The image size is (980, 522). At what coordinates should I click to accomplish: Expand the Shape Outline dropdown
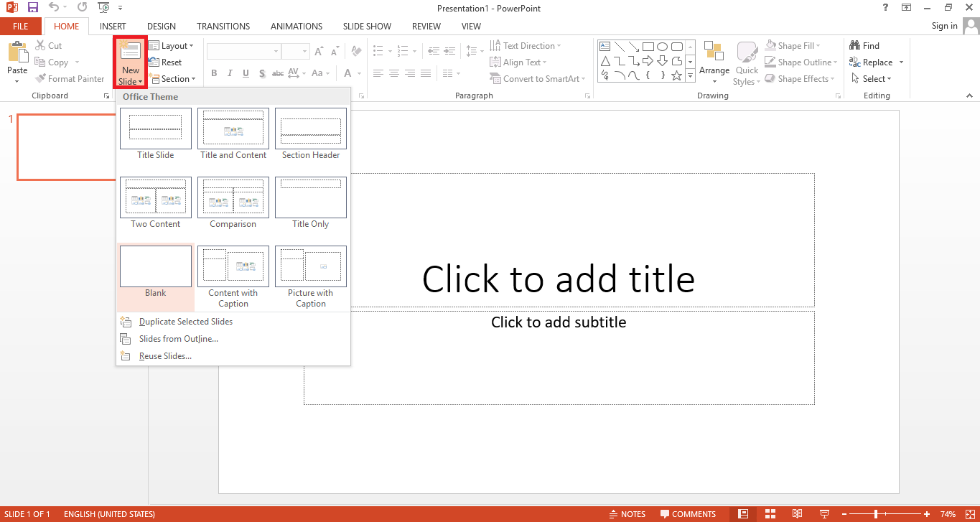[801, 62]
